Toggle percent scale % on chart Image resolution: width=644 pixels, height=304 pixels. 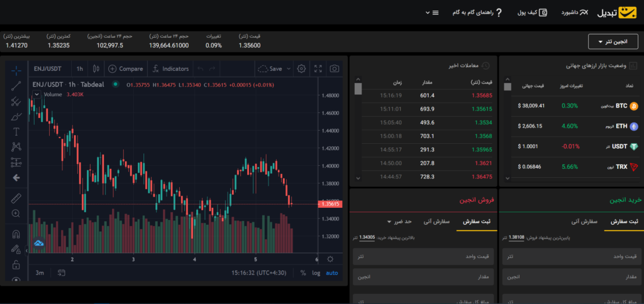[303, 273]
